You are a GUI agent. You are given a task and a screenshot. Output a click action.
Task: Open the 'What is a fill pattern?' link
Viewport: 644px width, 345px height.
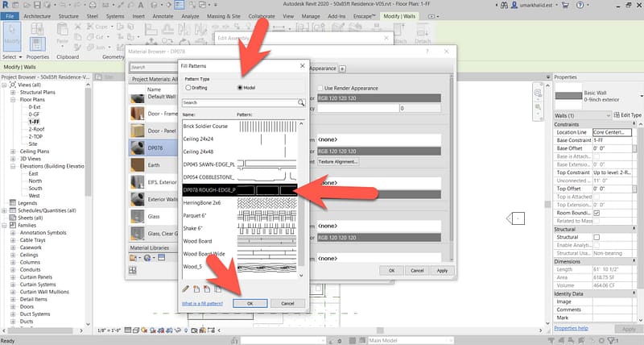pyautogui.click(x=202, y=302)
